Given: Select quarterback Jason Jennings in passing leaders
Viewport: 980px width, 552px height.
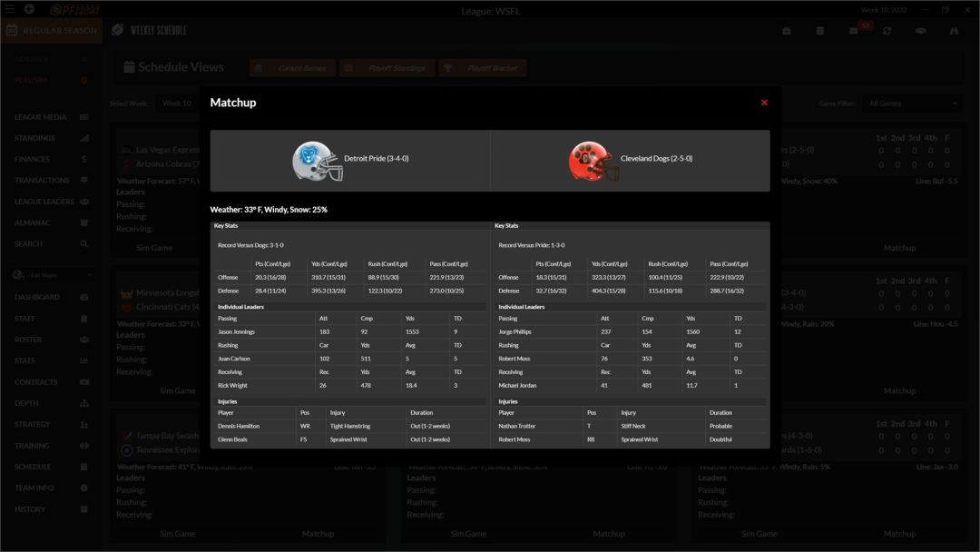Looking at the screenshot, I should (236, 332).
